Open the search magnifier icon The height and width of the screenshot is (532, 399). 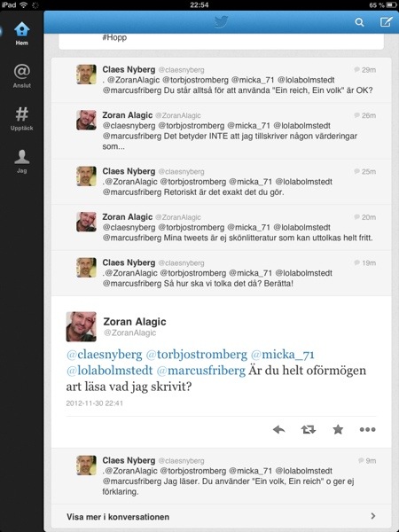click(x=359, y=22)
